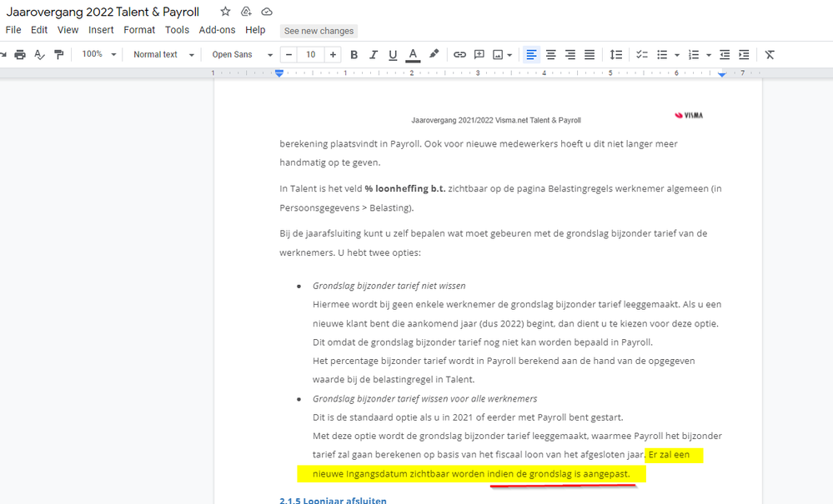Open the Open Sans font dropdown
Screen dimensions: 833x504
(x=242, y=55)
